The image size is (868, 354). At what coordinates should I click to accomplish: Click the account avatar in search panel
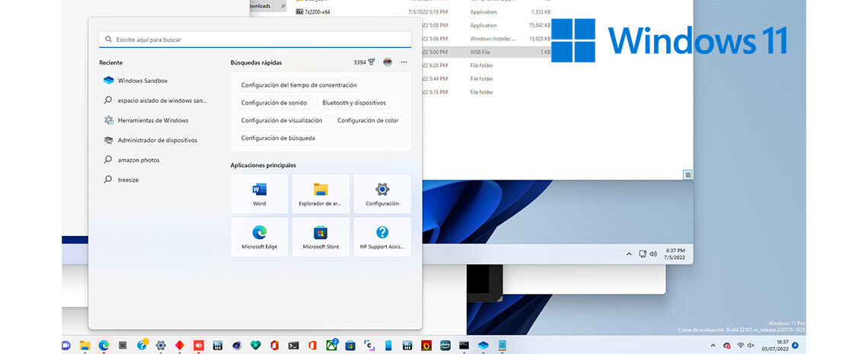coord(388,62)
